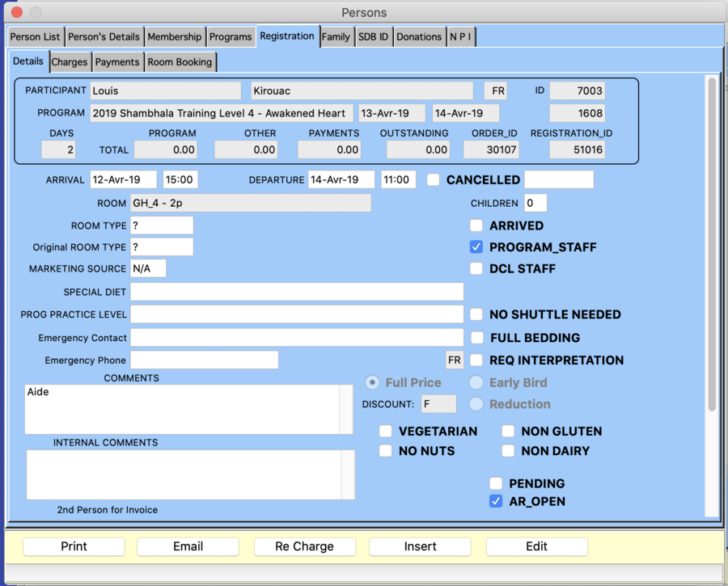Open the Donations tab
Viewport: 728px width, 586px height.
419,36
